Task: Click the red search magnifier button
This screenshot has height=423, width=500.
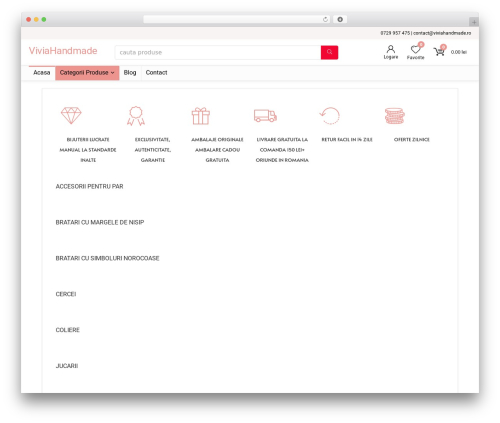Action: [x=329, y=52]
